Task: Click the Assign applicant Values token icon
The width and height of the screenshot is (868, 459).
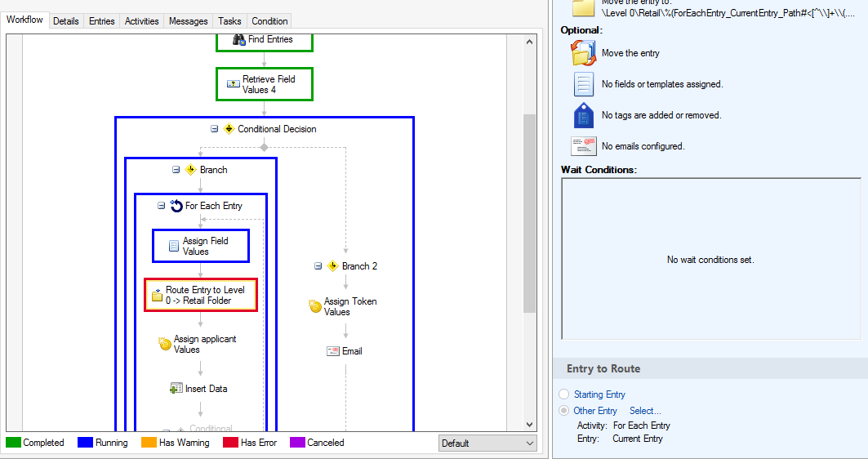Action: [165, 345]
